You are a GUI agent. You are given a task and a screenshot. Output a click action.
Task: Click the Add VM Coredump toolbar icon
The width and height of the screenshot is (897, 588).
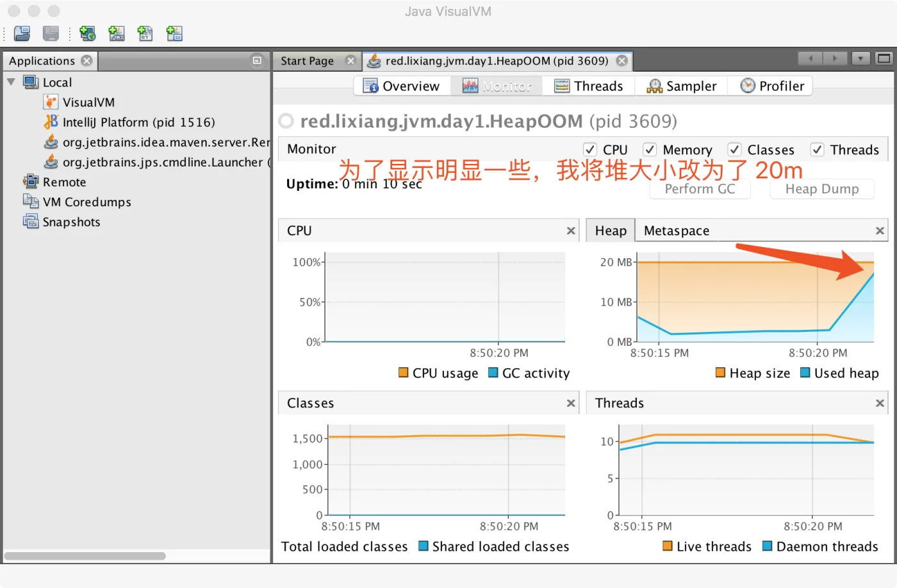[x=145, y=33]
